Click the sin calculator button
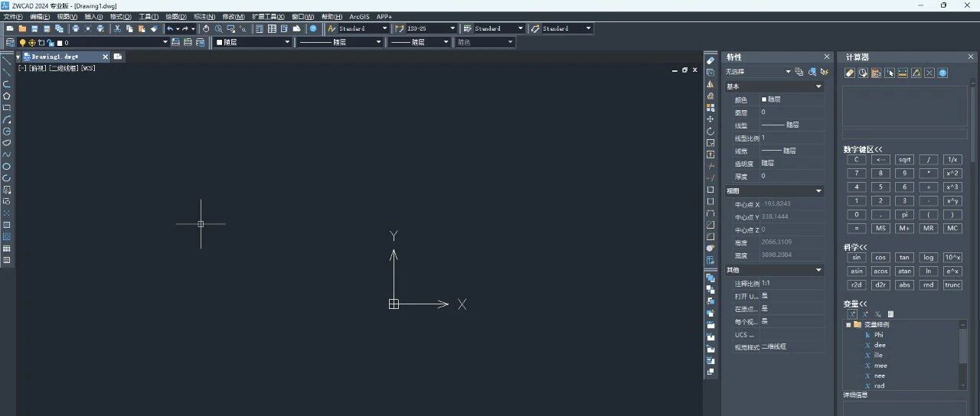The height and width of the screenshot is (416, 980). coord(857,258)
